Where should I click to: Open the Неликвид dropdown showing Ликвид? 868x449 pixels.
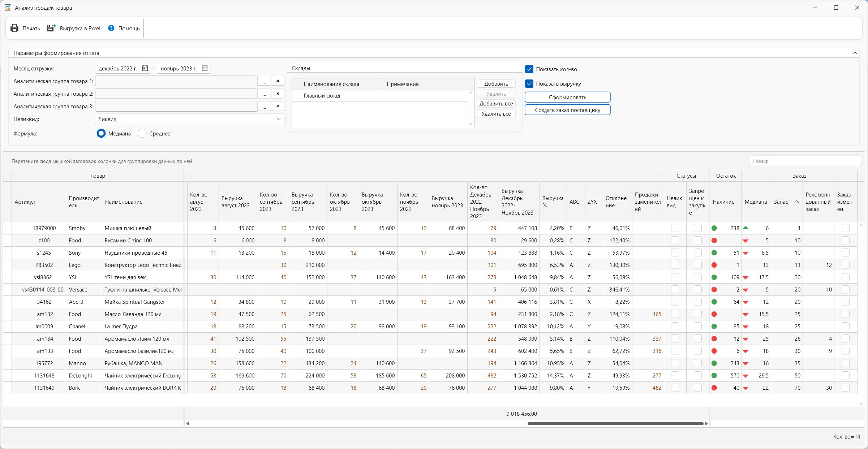pyautogui.click(x=190, y=119)
